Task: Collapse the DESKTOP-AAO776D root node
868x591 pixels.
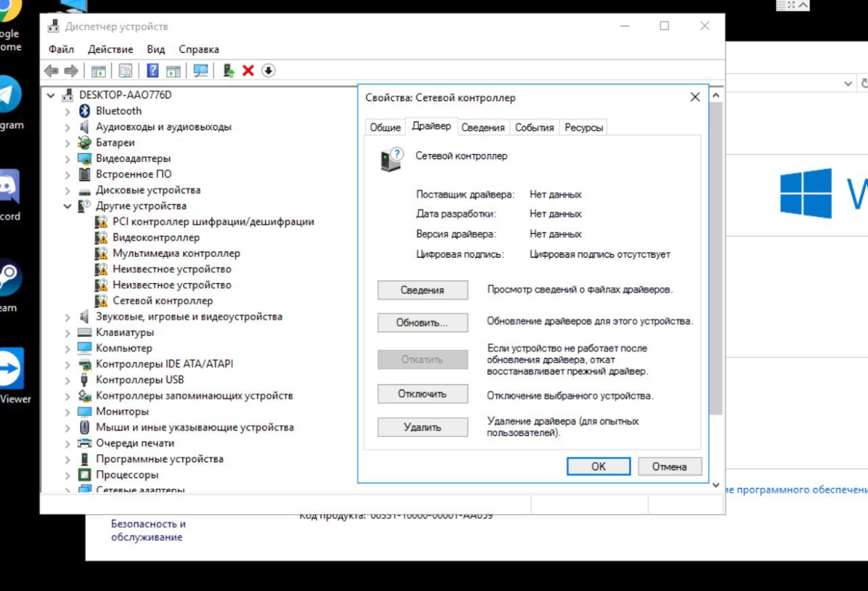Action: point(51,96)
